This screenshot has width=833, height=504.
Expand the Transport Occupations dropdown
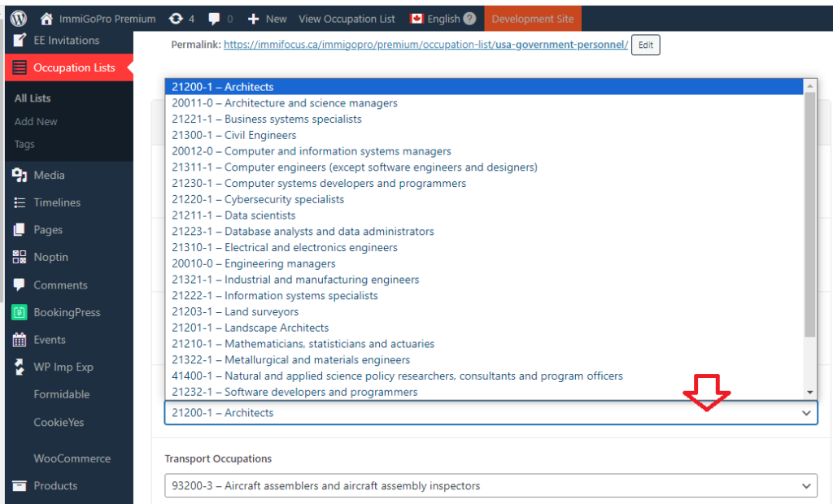(490, 485)
